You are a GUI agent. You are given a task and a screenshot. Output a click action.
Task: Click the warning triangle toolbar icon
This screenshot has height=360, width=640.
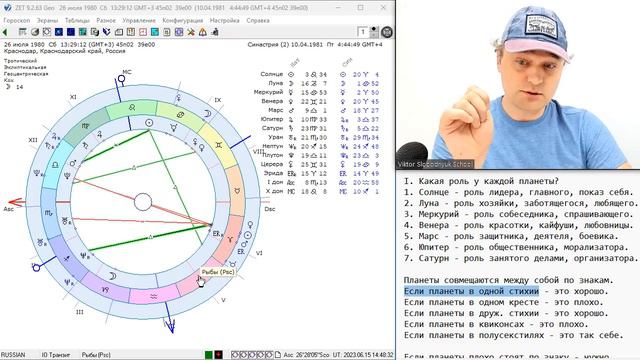(203, 32)
